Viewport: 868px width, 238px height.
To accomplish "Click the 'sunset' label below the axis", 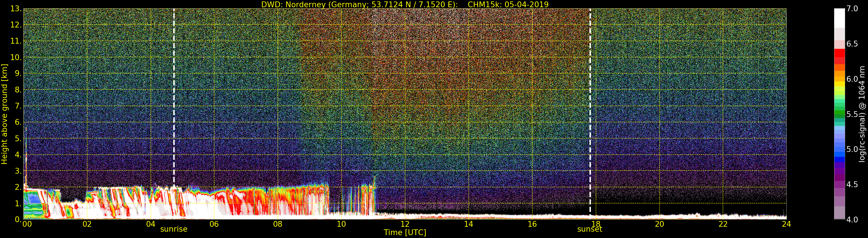I will pos(590,229).
